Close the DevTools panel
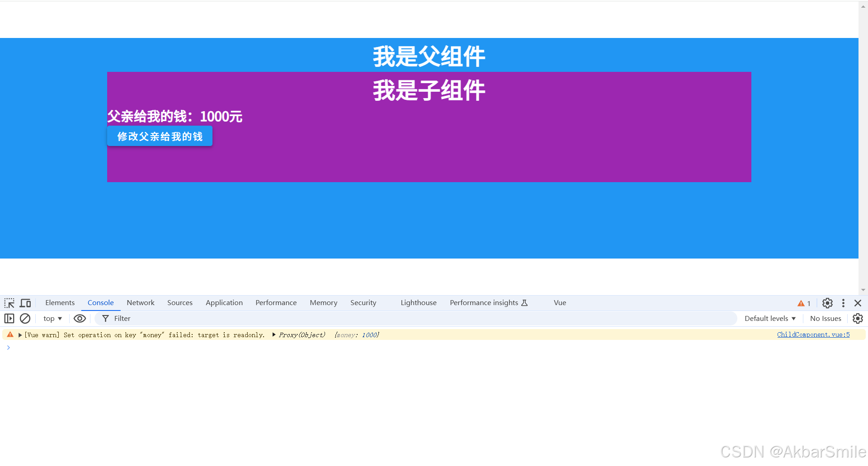The width and height of the screenshot is (868, 466). click(x=858, y=303)
